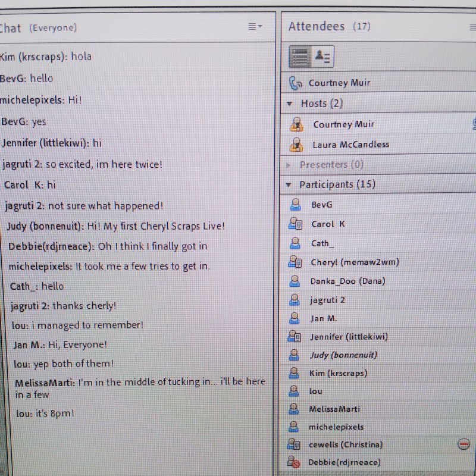Click message 'Jan M.: Hi, Everyone!'
Image resolution: width=476 pixels, height=476 pixels.
coord(61,345)
